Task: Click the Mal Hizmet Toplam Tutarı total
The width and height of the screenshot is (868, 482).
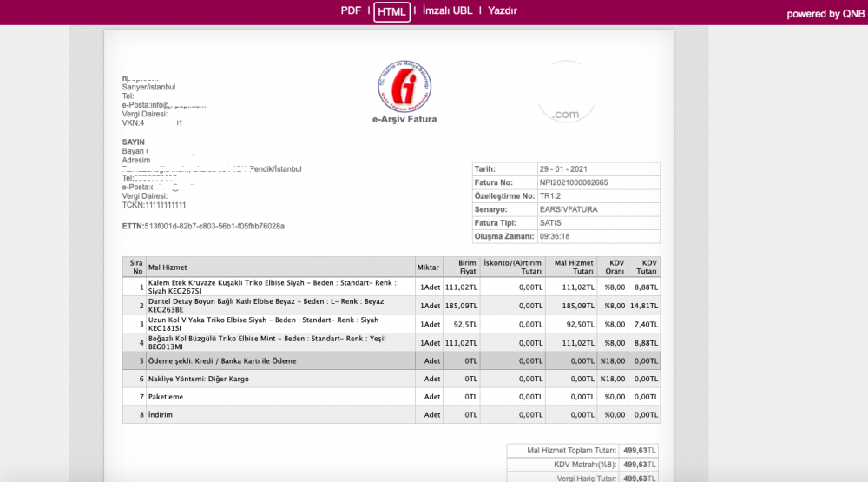Action: (582, 451)
